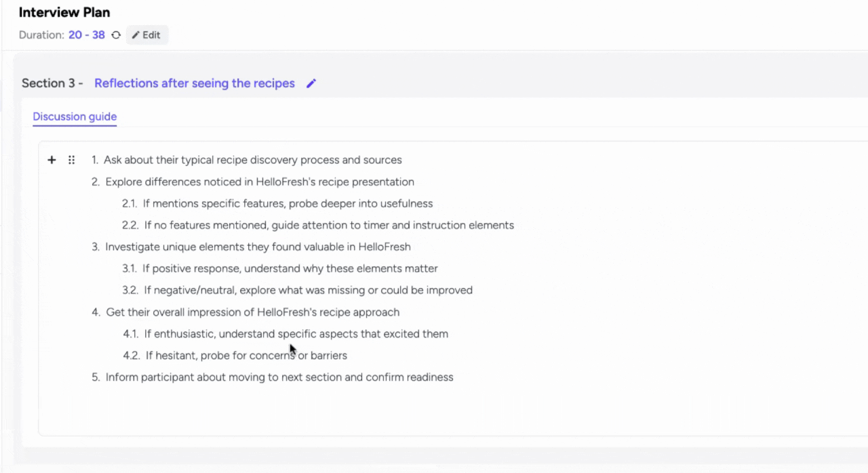868x473 pixels.
Task: Select step 3 investigating unique HelloFresh elements
Action: point(258,247)
